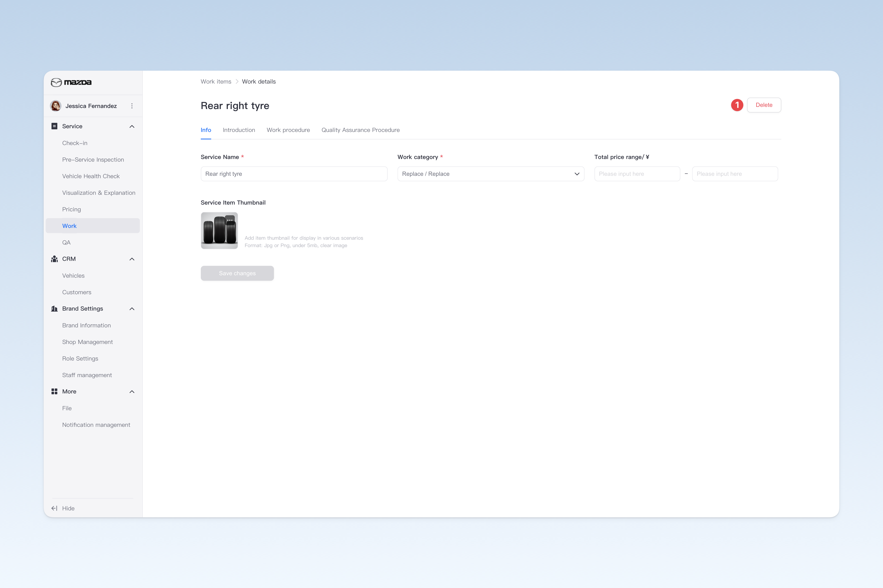883x588 pixels.
Task: Collapse the CRM section chevron
Action: pyautogui.click(x=132, y=259)
